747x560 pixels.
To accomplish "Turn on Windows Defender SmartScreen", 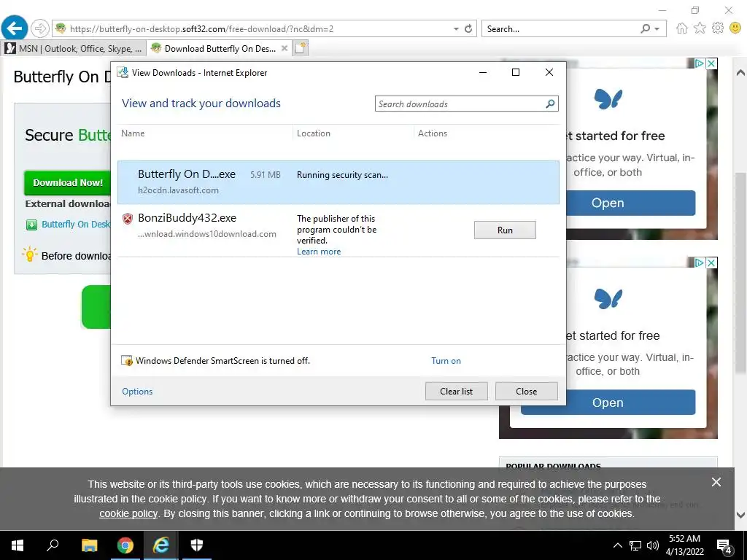I will (x=446, y=361).
